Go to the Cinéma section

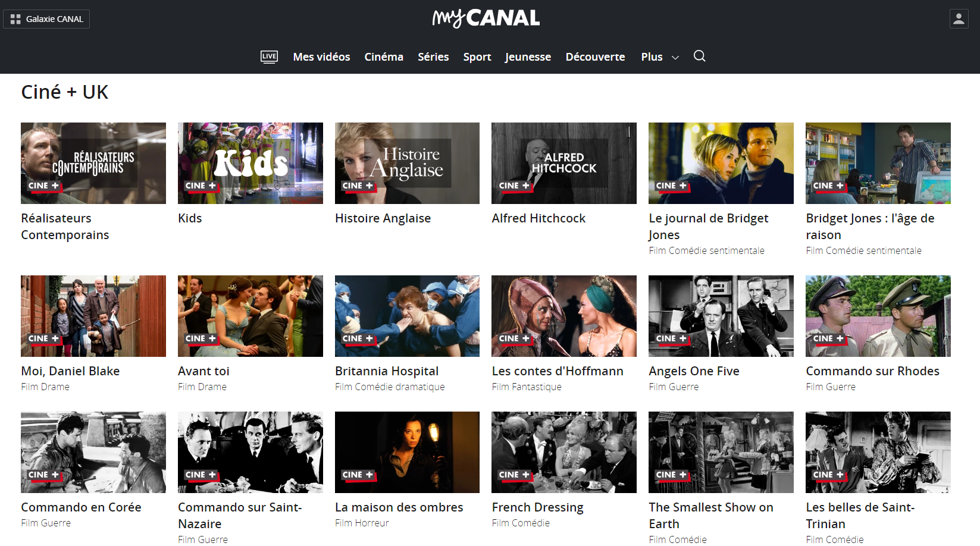pos(384,57)
